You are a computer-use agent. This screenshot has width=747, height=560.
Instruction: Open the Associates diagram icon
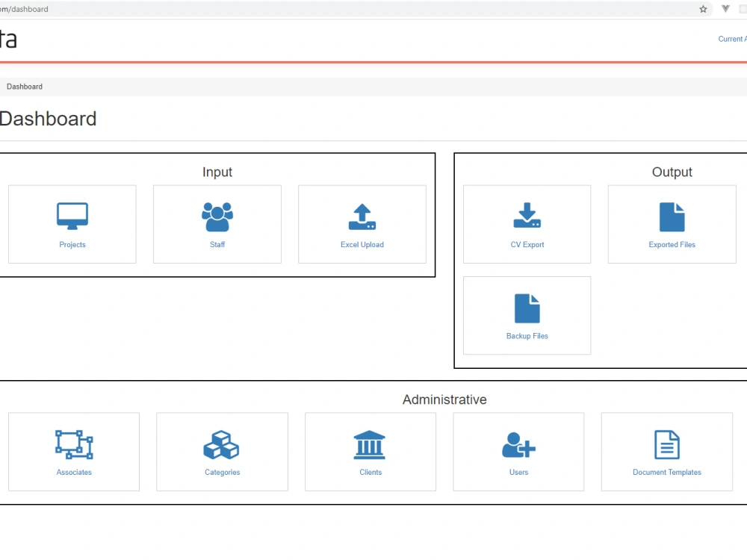coord(74,444)
